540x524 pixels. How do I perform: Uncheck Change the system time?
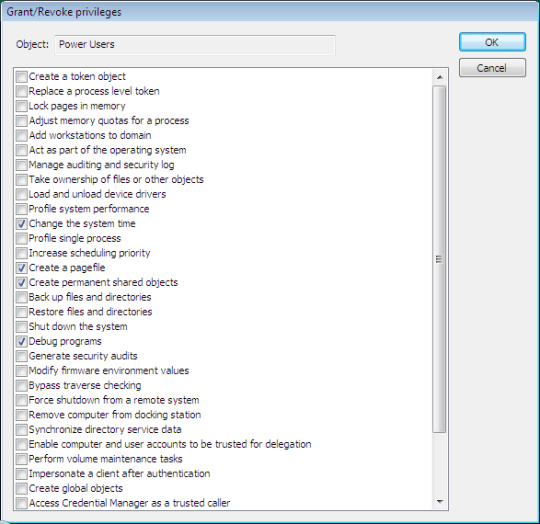pyautogui.click(x=21, y=224)
